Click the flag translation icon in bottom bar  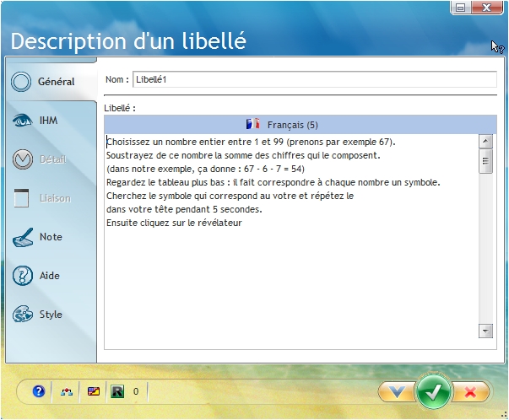coord(94,391)
